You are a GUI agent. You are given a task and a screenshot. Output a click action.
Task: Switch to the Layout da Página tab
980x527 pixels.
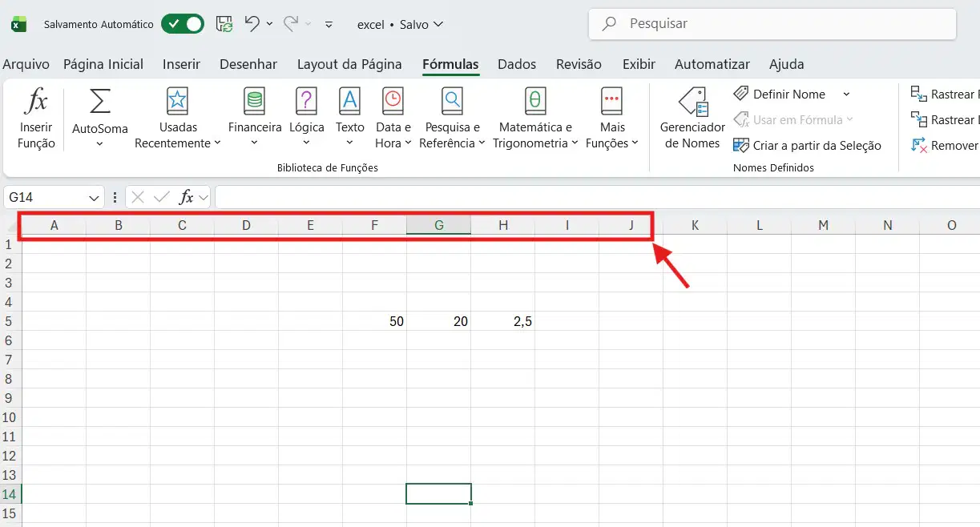tap(349, 64)
